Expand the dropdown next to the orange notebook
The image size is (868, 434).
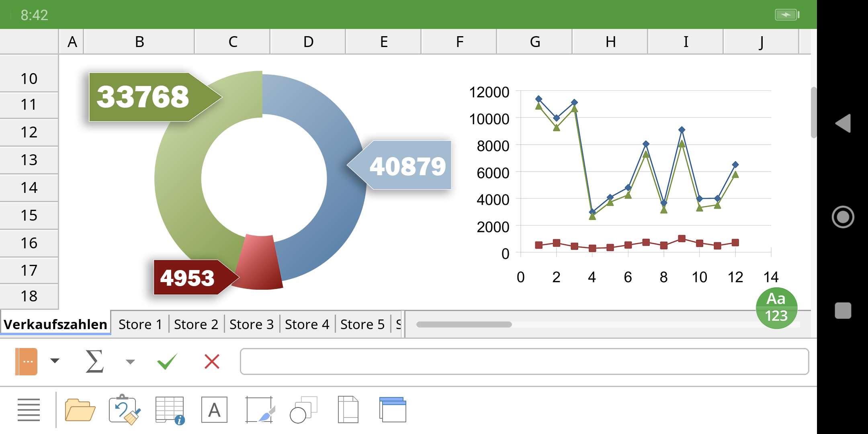click(55, 361)
